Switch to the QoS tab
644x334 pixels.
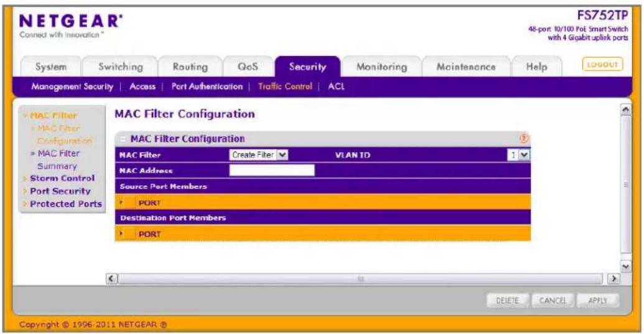coord(248,67)
